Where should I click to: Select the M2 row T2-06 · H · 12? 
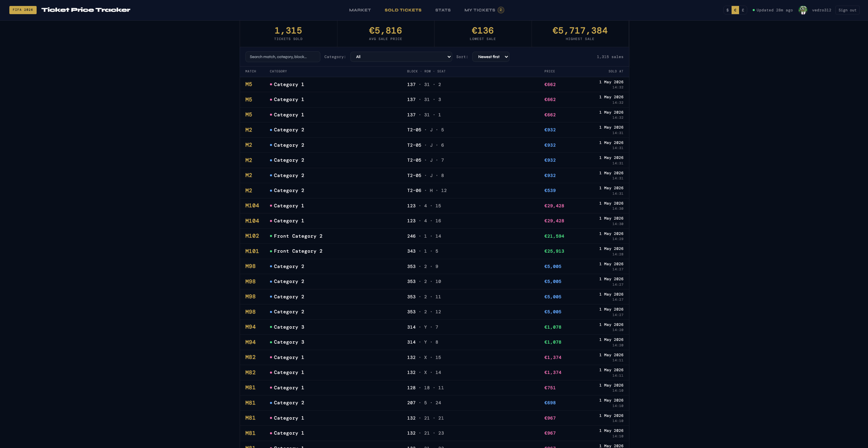coord(434,191)
